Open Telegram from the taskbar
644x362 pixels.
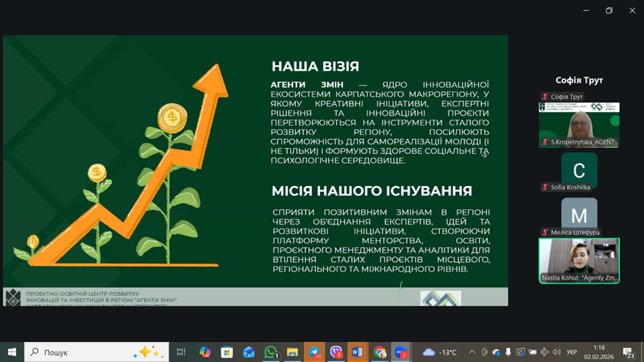tap(314, 352)
